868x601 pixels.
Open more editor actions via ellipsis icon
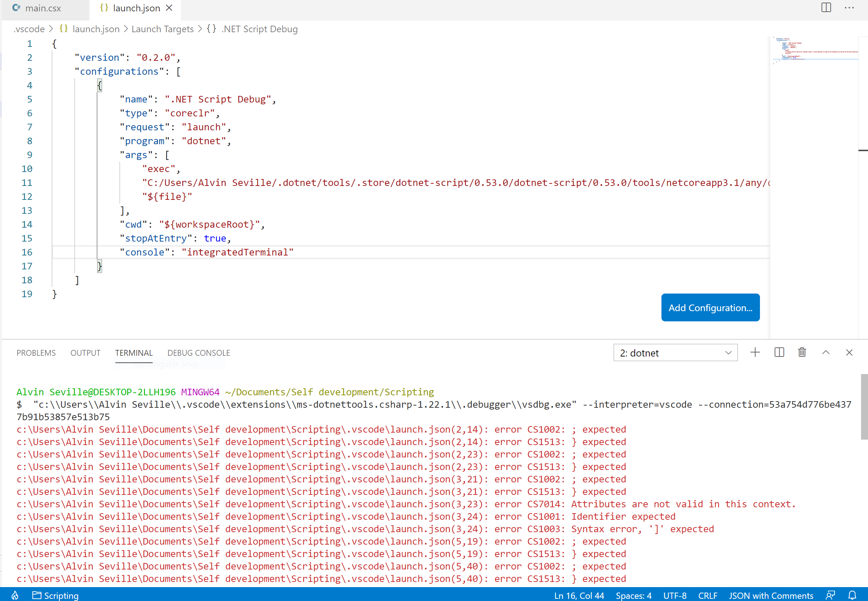pos(850,8)
